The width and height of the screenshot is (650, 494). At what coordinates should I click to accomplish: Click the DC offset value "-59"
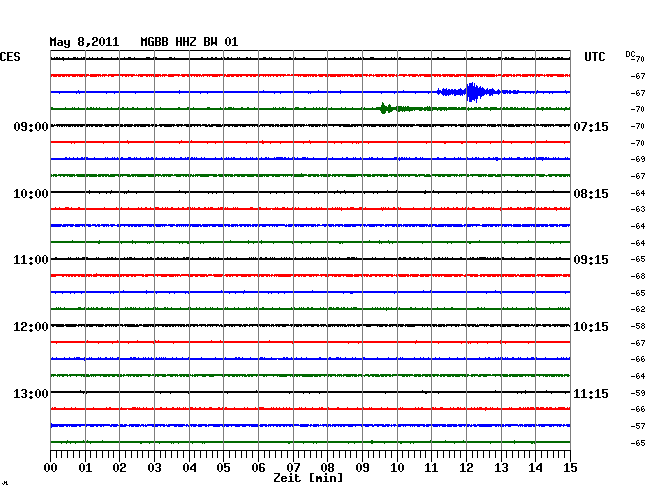(638, 393)
